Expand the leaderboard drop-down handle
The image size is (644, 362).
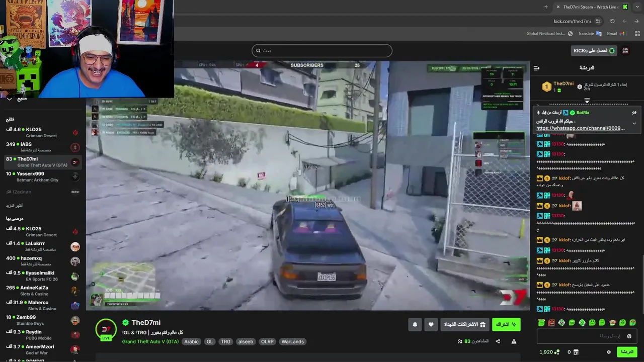(x=587, y=101)
